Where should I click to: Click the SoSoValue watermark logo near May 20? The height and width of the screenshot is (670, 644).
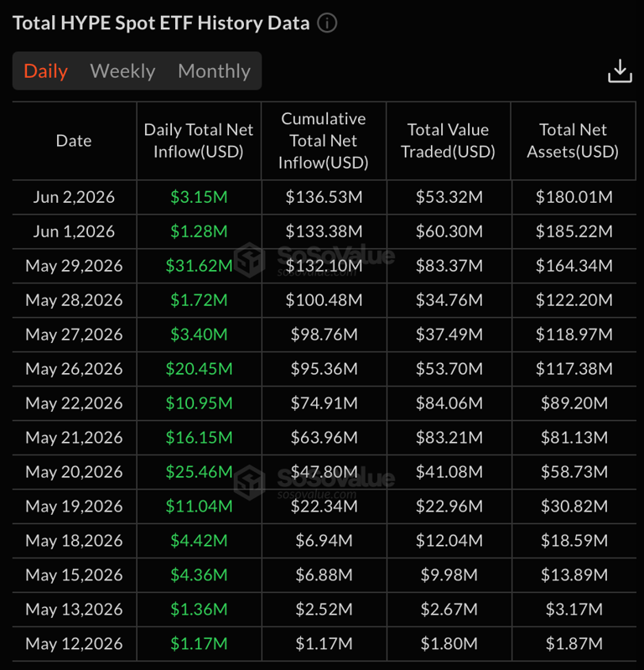point(314,483)
